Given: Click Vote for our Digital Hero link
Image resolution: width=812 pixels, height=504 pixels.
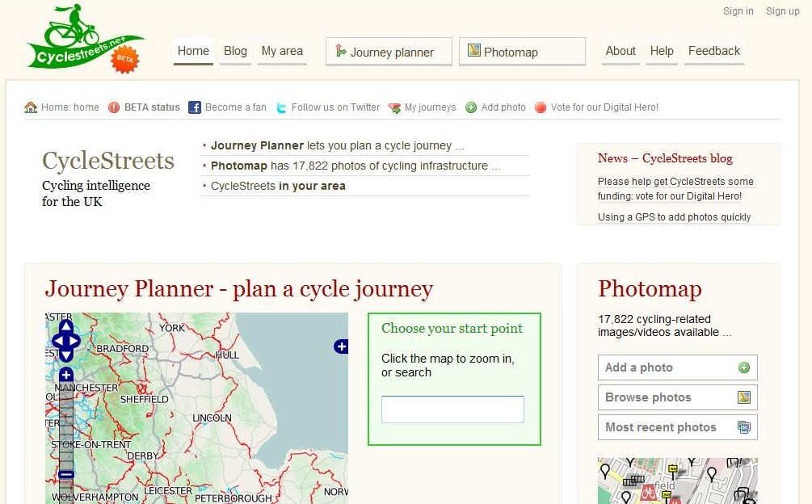Looking at the screenshot, I should pyautogui.click(x=604, y=107).
